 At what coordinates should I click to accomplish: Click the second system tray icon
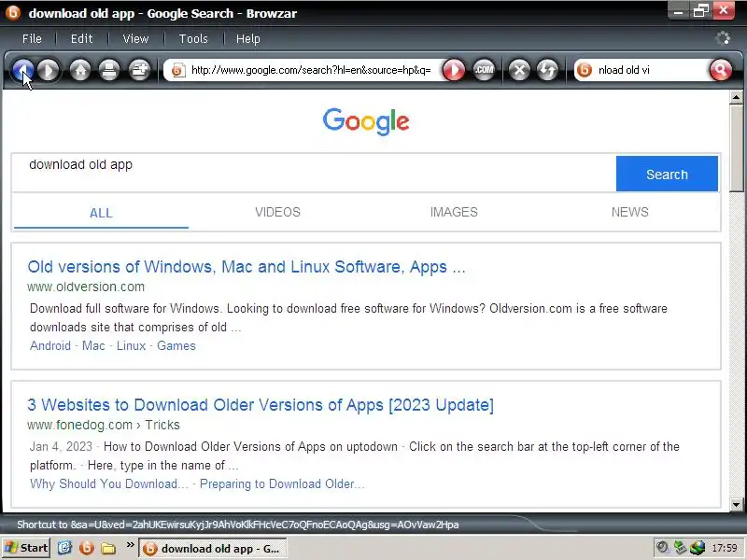680,548
